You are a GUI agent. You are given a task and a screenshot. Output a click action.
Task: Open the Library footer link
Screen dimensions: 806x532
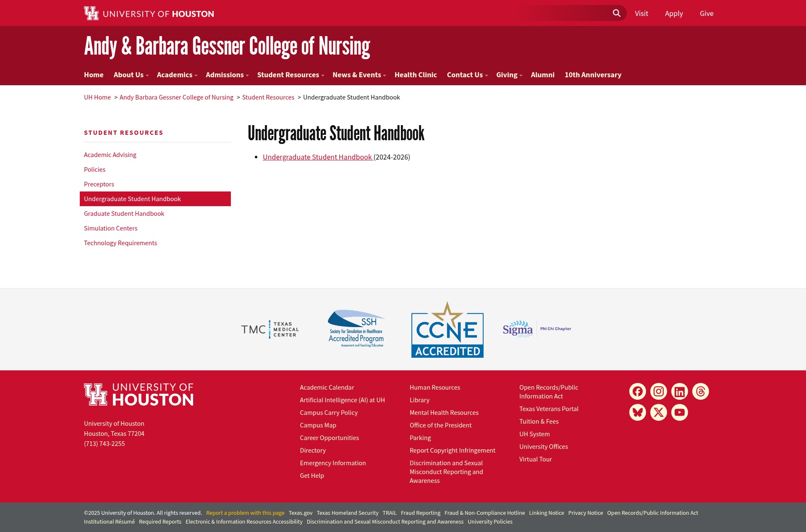[419, 400]
